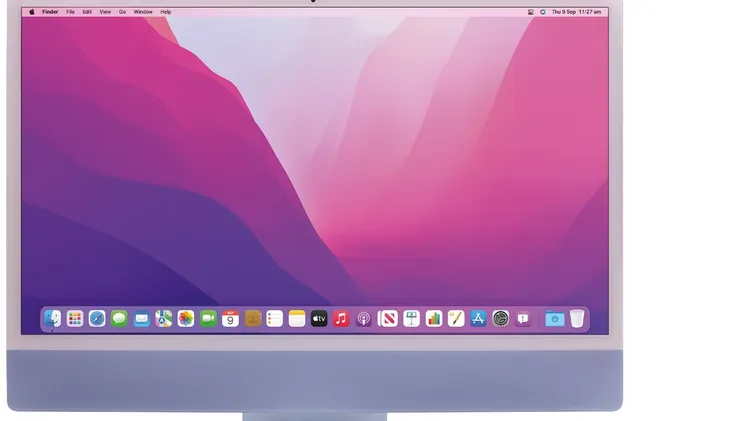
Task: Open the Mail app
Action: [x=142, y=318]
